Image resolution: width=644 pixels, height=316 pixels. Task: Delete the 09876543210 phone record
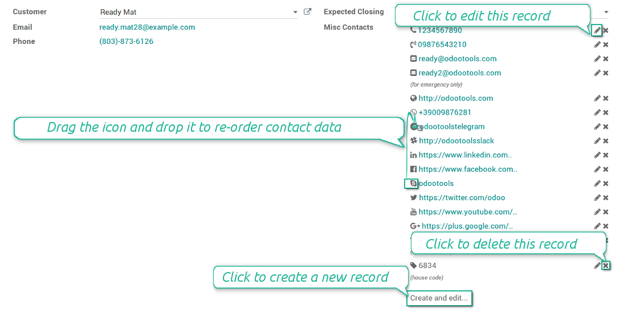point(606,44)
